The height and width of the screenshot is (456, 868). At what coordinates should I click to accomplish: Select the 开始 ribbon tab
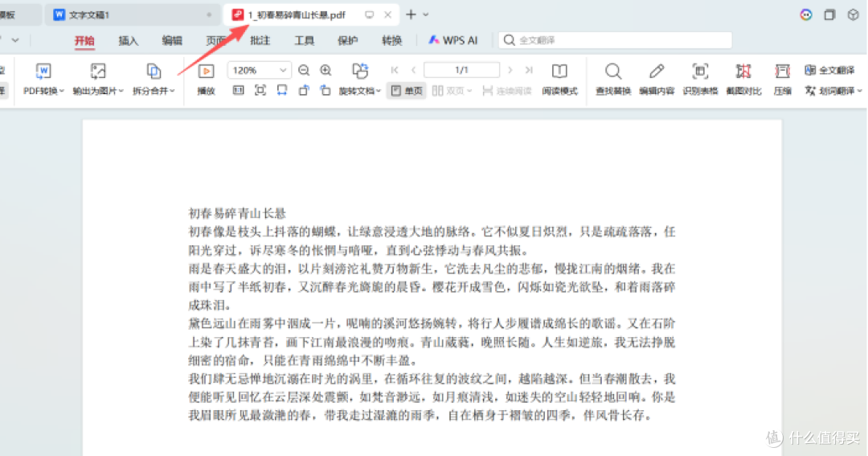point(84,40)
